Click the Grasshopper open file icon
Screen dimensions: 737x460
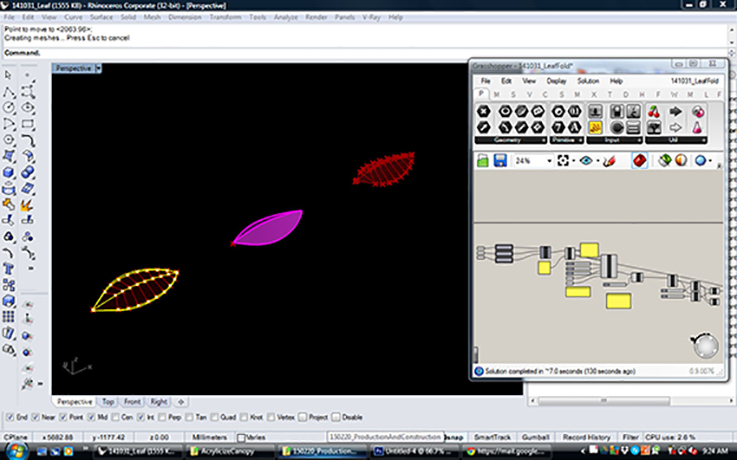[x=483, y=160]
